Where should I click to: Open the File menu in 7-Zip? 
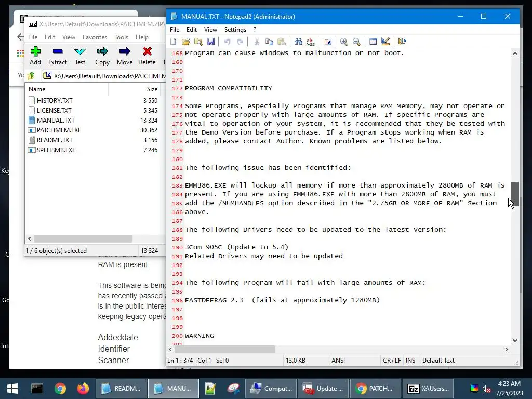point(33,37)
